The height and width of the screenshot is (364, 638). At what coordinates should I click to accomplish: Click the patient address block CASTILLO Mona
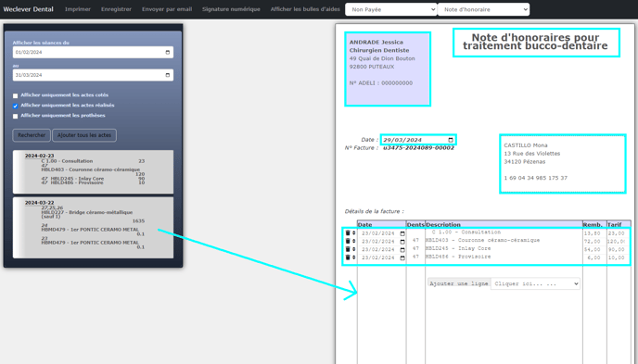point(562,164)
